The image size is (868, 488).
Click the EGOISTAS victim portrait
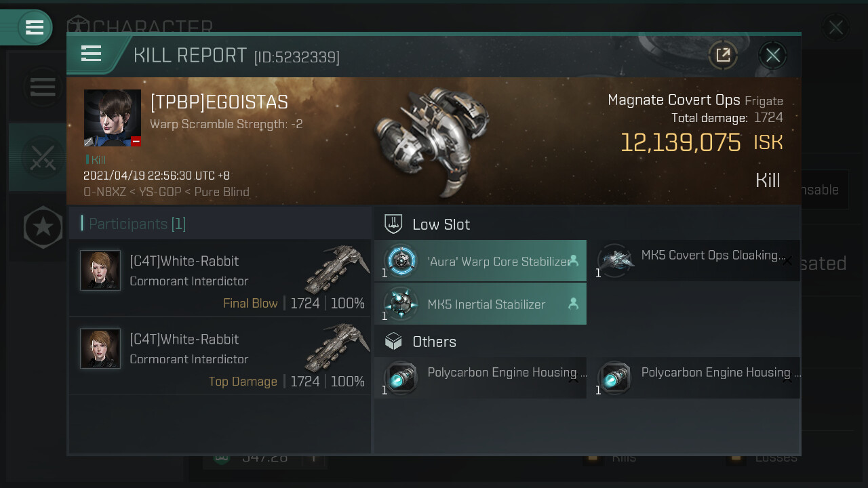[113, 118]
